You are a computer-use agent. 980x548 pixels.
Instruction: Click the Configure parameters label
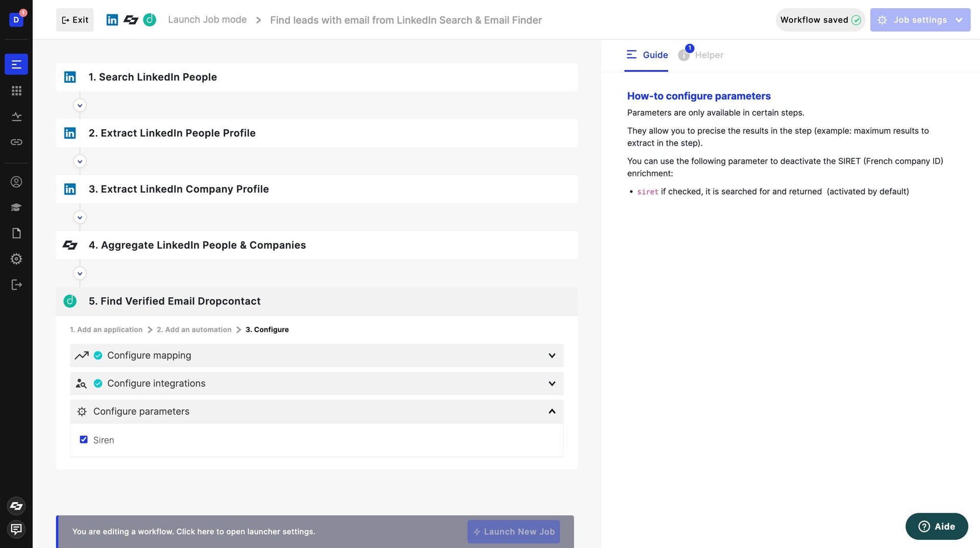[141, 412]
